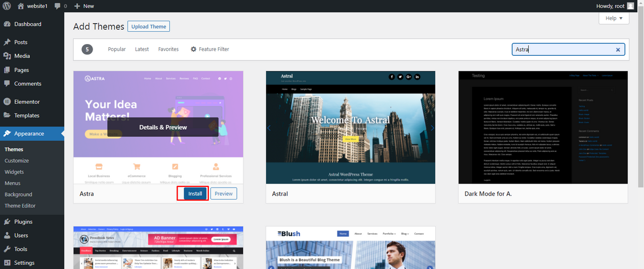Click the theme search field

coord(569,49)
